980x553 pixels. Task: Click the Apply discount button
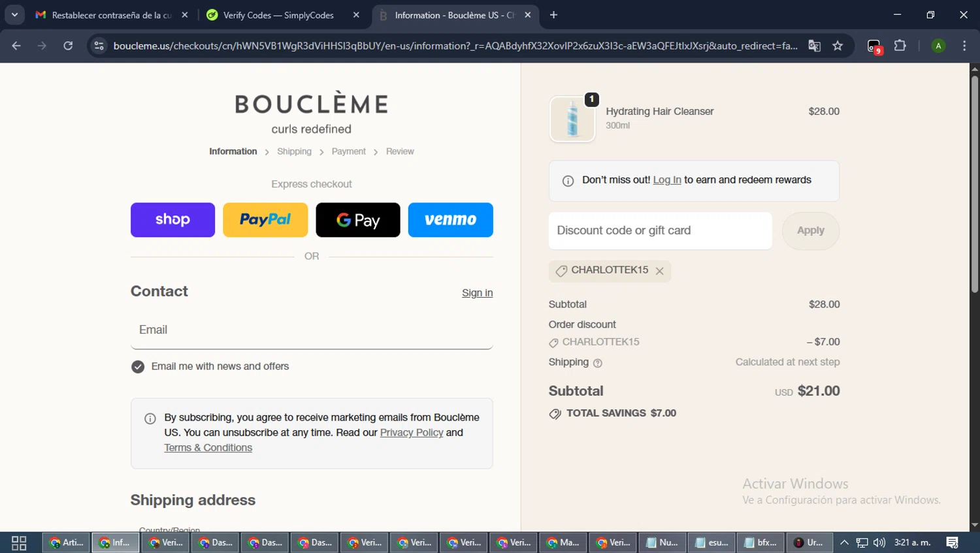click(811, 230)
